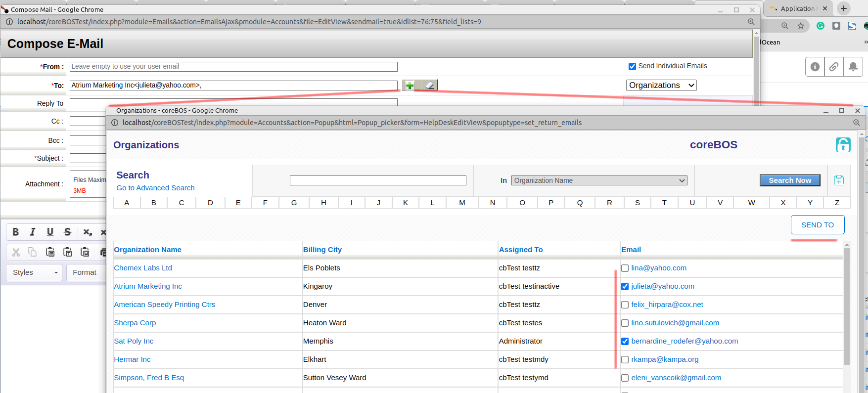The image size is (868, 393).
Task: Click the SEND TO button
Action: 817,225
